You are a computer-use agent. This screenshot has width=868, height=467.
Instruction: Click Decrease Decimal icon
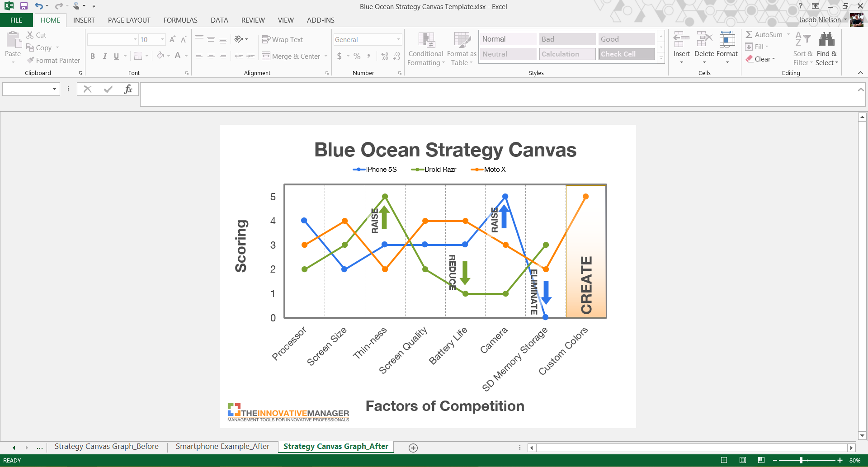(x=396, y=56)
